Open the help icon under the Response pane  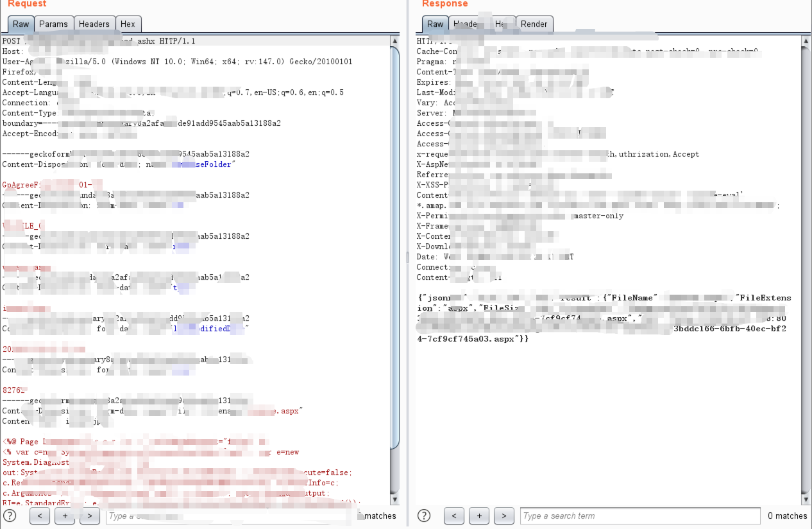point(424,516)
